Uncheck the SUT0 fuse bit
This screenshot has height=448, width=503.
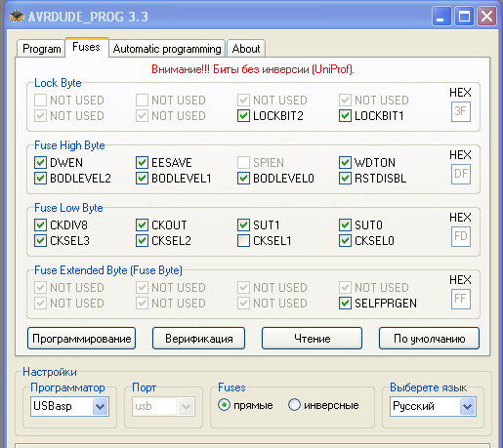click(345, 224)
